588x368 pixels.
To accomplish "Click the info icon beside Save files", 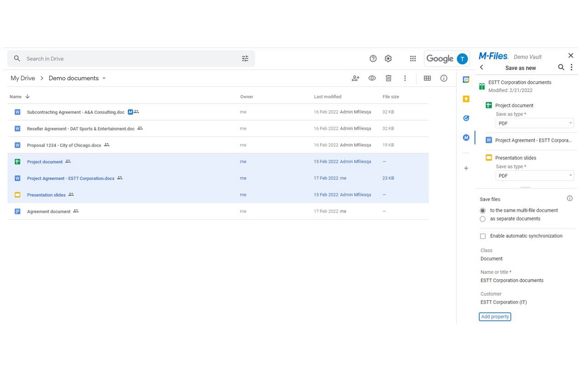I will [x=570, y=198].
